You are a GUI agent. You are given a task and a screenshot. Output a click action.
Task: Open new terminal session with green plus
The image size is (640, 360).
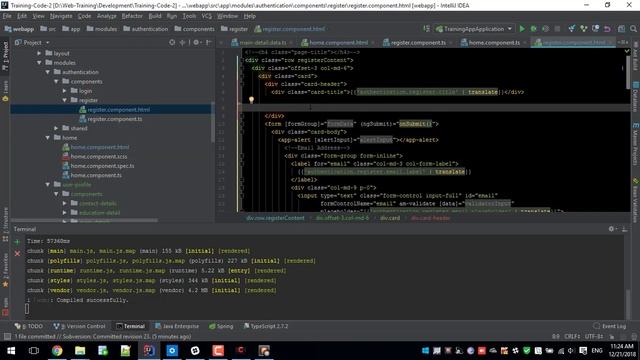(17, 242)
